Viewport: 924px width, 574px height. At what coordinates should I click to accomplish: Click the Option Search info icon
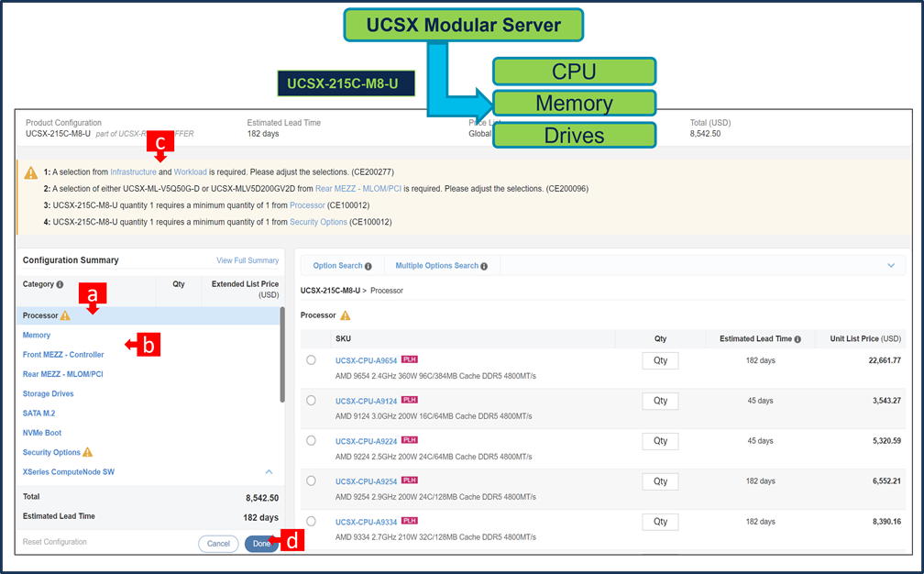tap(368, 267)
